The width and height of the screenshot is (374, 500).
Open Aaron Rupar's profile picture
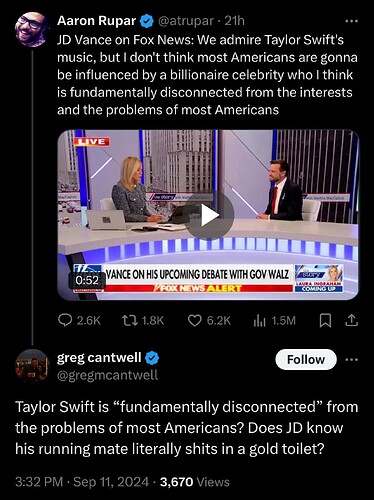click(31, 29)
